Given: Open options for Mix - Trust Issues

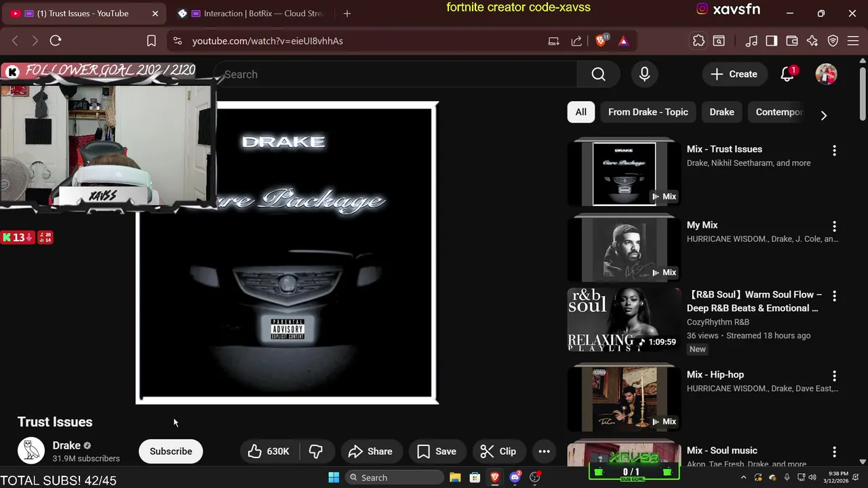Looking at the screenshot, I should [x=834, y=150].
